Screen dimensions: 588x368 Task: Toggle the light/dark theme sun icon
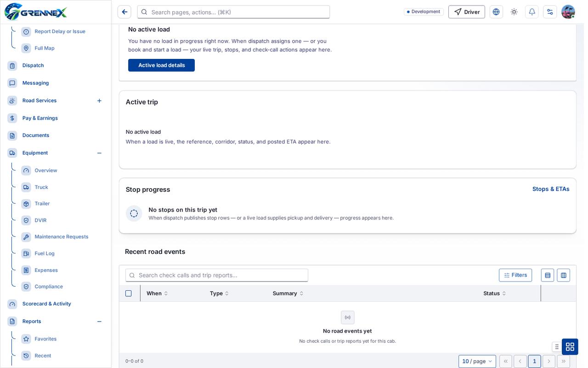pyautogui.click(x=514, y=12)
